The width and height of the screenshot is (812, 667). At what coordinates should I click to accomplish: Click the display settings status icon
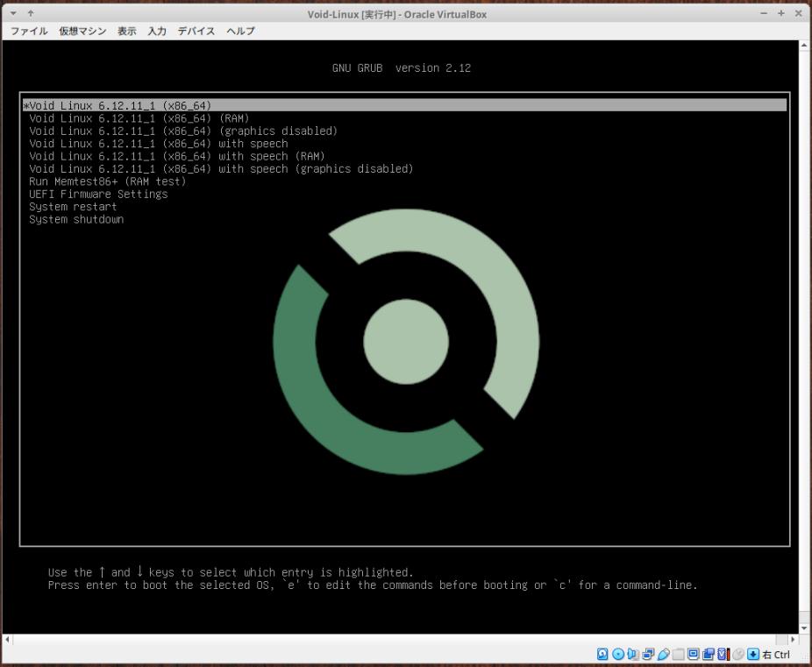tap(694, 654)
